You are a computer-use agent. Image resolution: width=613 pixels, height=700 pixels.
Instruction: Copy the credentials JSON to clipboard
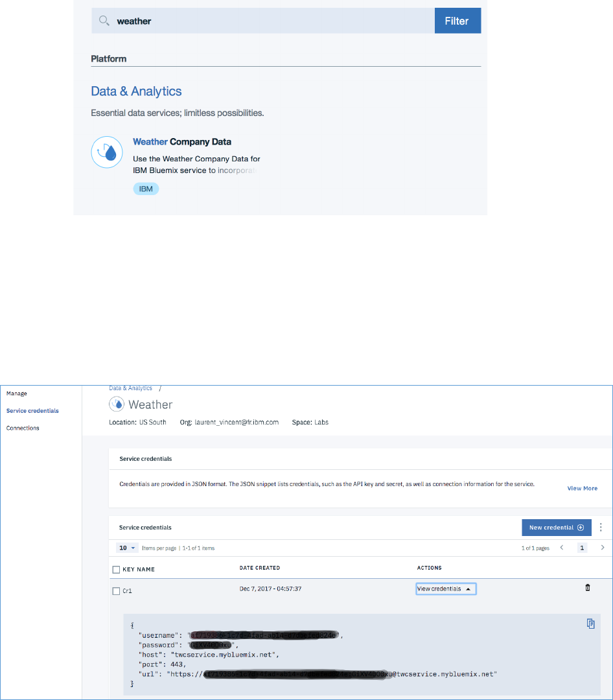click(x=591, y=624)
